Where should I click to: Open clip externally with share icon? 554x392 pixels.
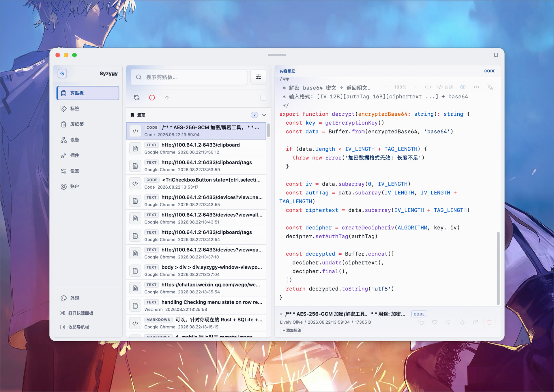click(x=476, y=322)
